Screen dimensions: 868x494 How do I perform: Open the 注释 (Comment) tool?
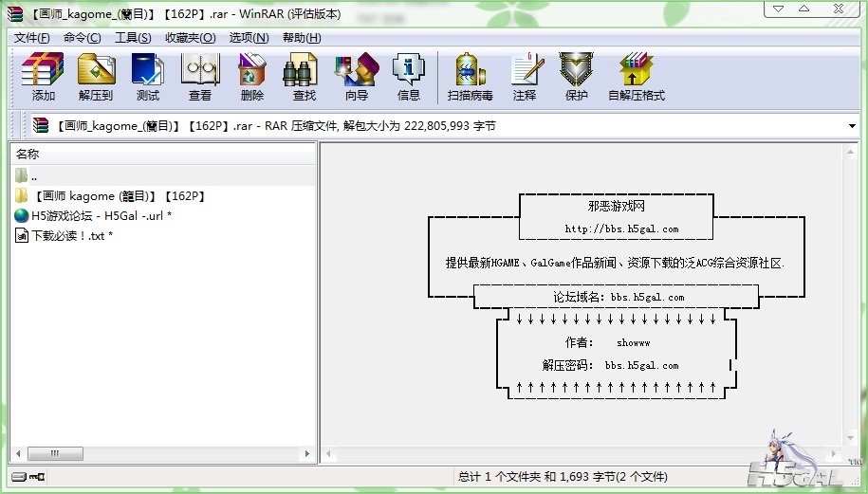click(525, 77)
